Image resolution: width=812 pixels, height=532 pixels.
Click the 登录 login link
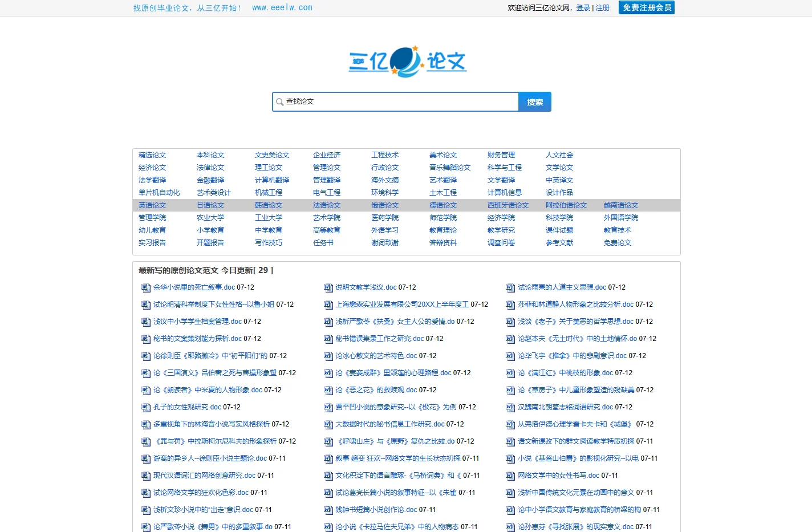pos(583,8)
